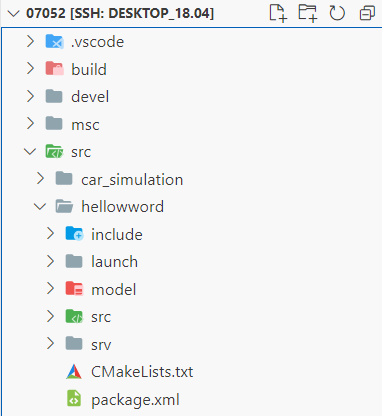Click the gray srv folder icon
Viewport: 382px width, 416px height.
[x=74, y=343]
